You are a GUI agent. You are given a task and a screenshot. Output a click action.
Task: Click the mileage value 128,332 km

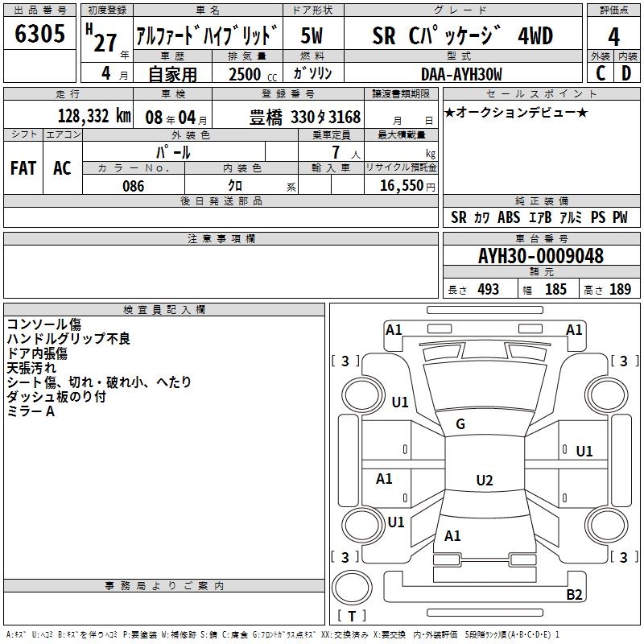click(94, 116)
